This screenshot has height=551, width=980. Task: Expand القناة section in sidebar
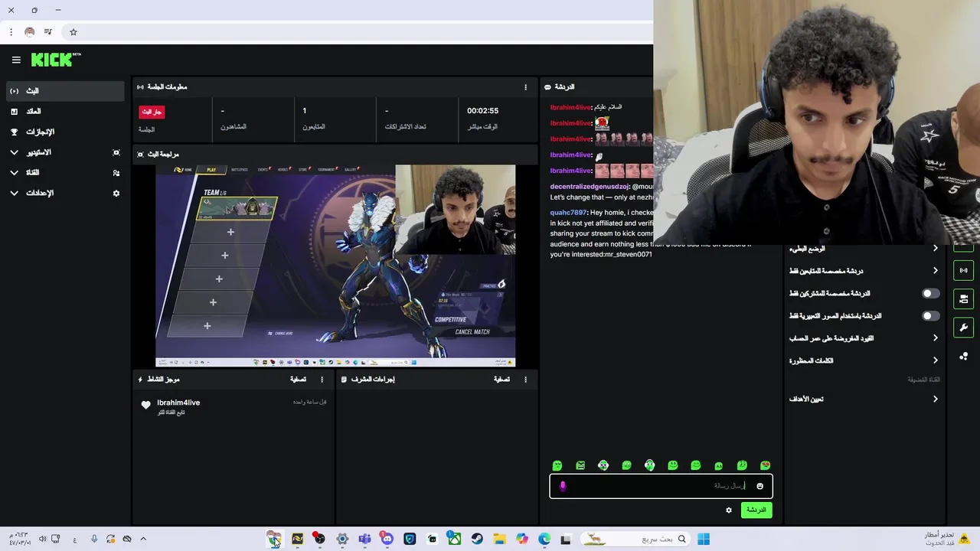pyautogui.click(x=14, y=173)
